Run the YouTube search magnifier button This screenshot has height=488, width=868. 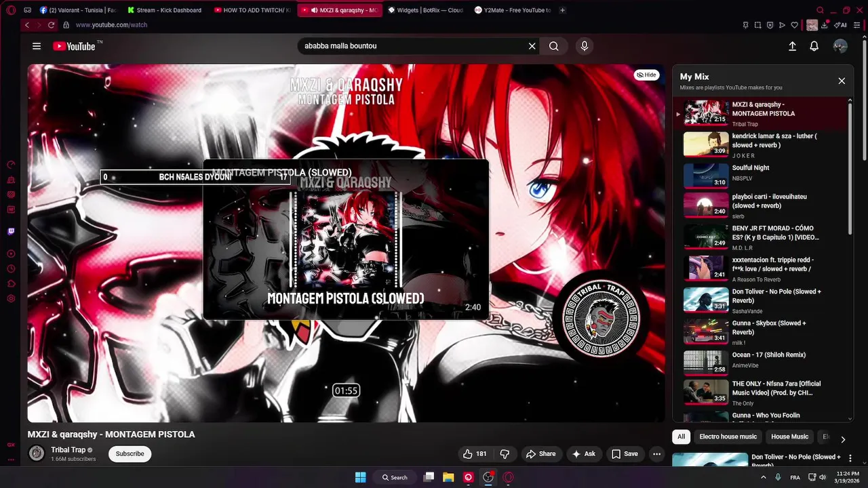[554, 46]
